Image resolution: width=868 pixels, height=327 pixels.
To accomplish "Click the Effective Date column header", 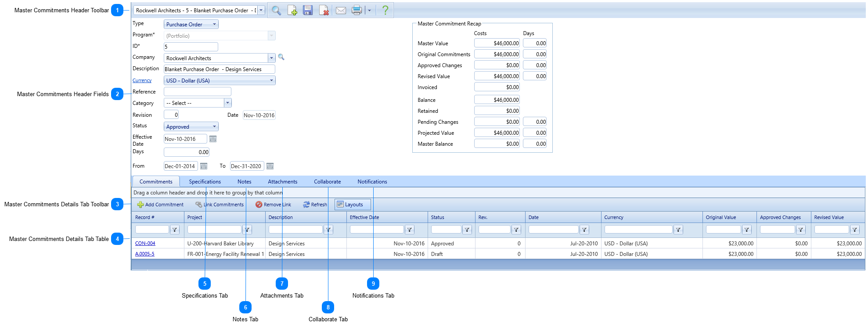I will coord(387,217).
